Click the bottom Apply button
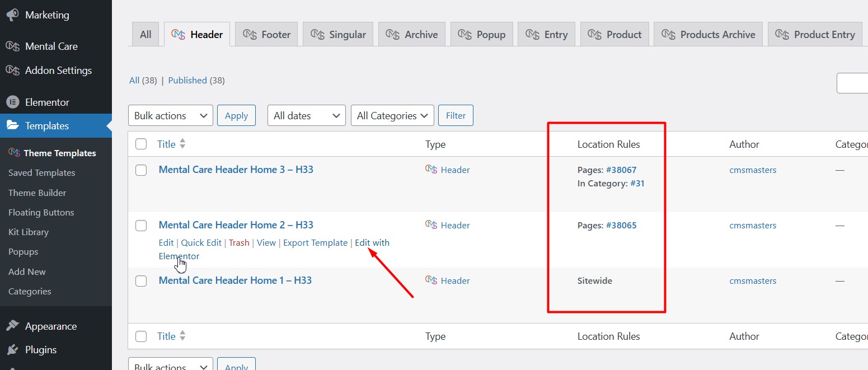Viewport: 868px width, 370px height. [x=236, y=364]
